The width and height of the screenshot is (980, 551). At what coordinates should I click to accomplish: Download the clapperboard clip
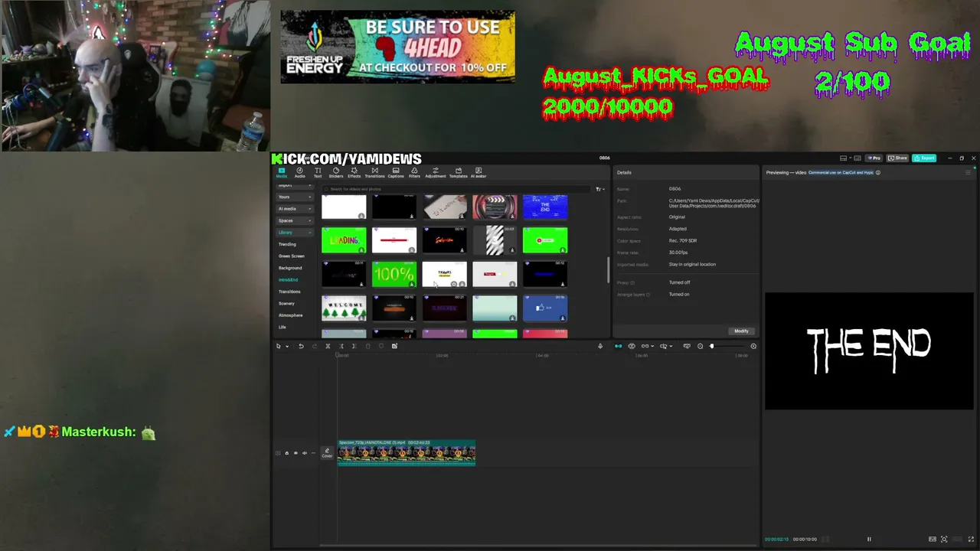click(512, 217)
